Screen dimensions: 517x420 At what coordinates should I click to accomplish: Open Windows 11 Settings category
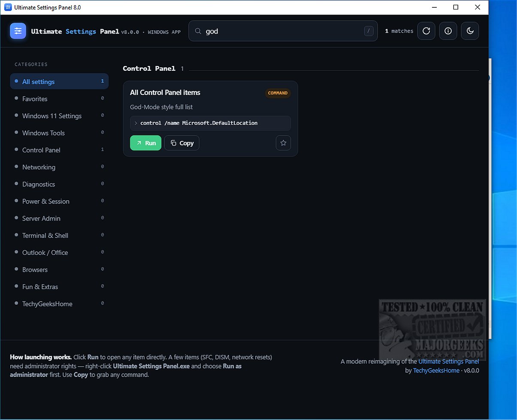pyautogui.click(x=59, y=116)
